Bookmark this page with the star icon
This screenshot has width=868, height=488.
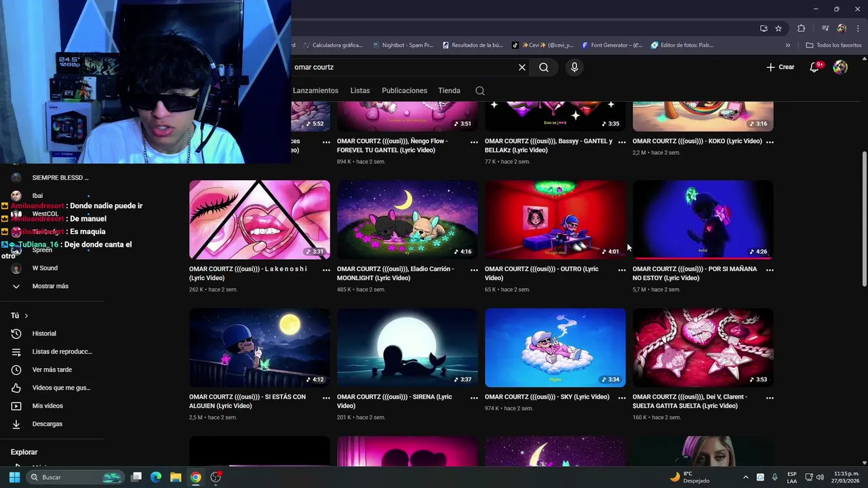coord(778,28)
